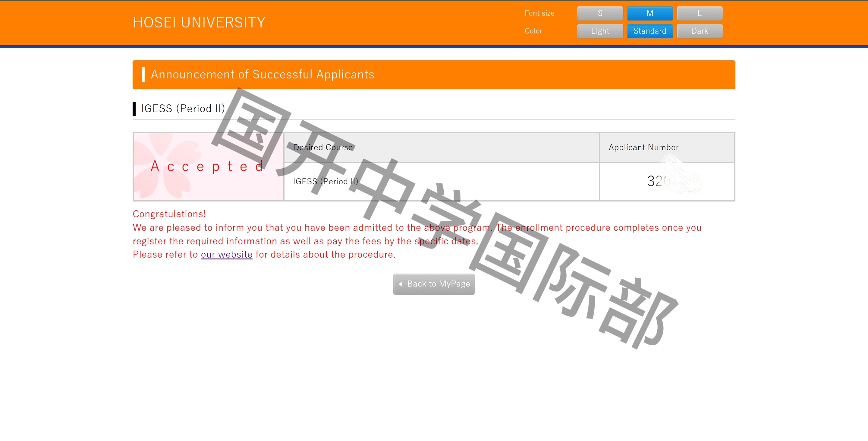This screenshot has width=868, height=441.
Task: Click the IGESS (Period II) course cell
Action: (x=442, y=182)
